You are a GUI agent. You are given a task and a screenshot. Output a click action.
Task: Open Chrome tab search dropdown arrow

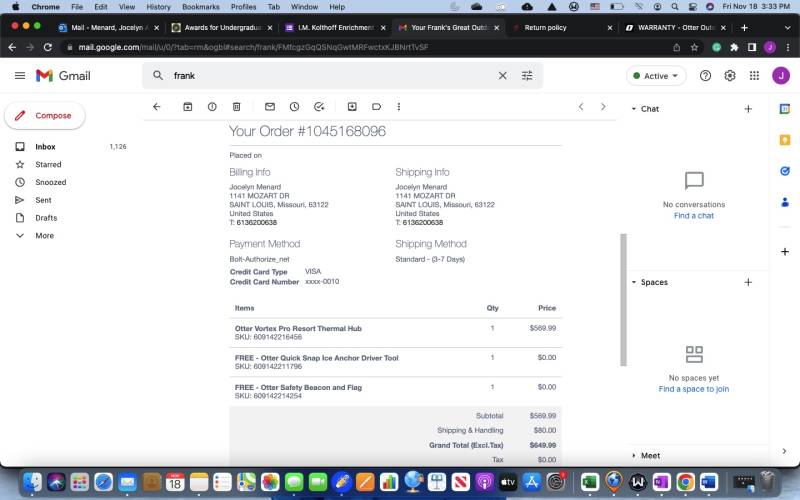tap(787, 28)
